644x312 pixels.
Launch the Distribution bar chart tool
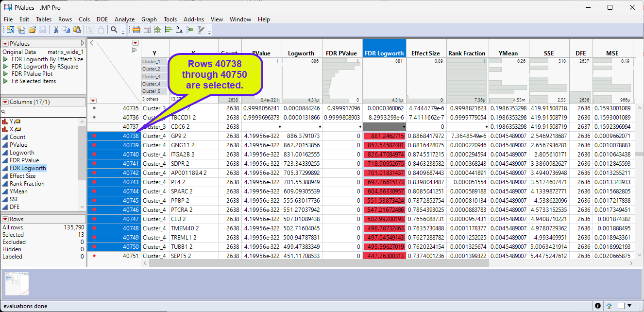pyautogui.click(x=169, y=30)
